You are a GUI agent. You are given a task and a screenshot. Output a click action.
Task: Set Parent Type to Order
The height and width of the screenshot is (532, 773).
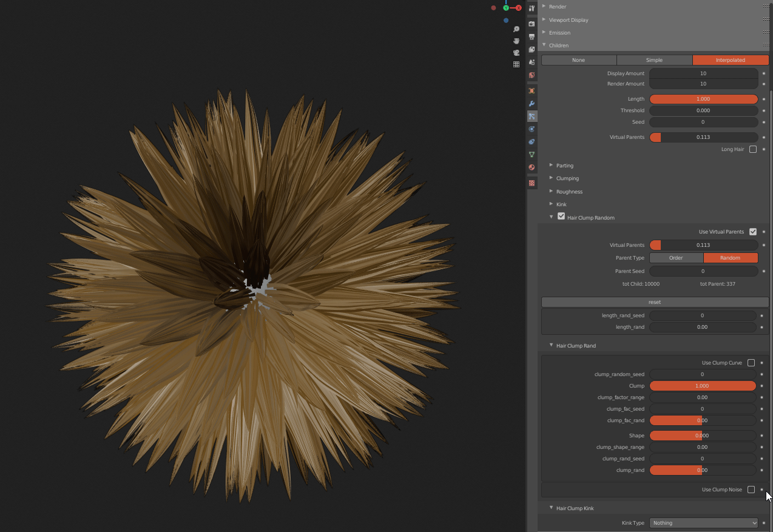click(676, 258)
